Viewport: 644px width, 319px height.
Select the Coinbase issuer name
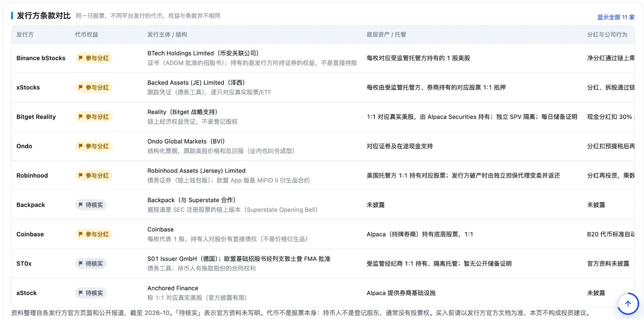[30, 234]
